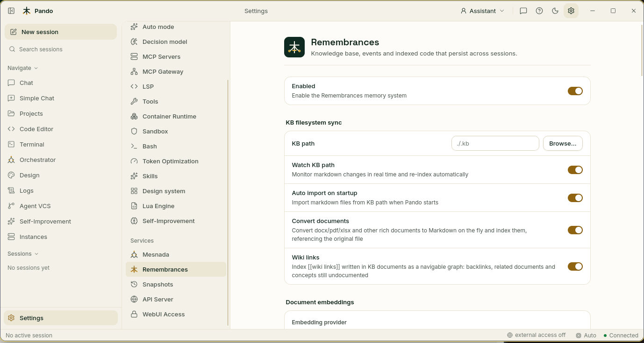Open the Mesnada service settings
This screenshot has width=644, height=343.
point(176,254)
